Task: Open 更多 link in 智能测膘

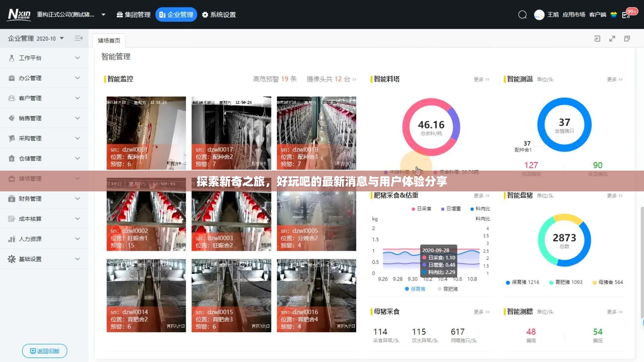Action: click(x=614, y=312)
